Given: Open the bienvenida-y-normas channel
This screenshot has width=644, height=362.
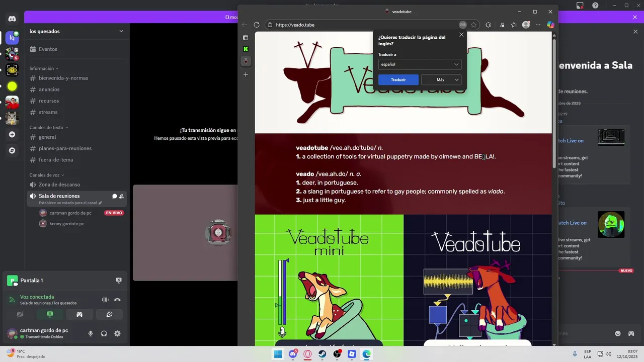Looking at the screenshot, I should pyautogui.click(x=76, y=78).
